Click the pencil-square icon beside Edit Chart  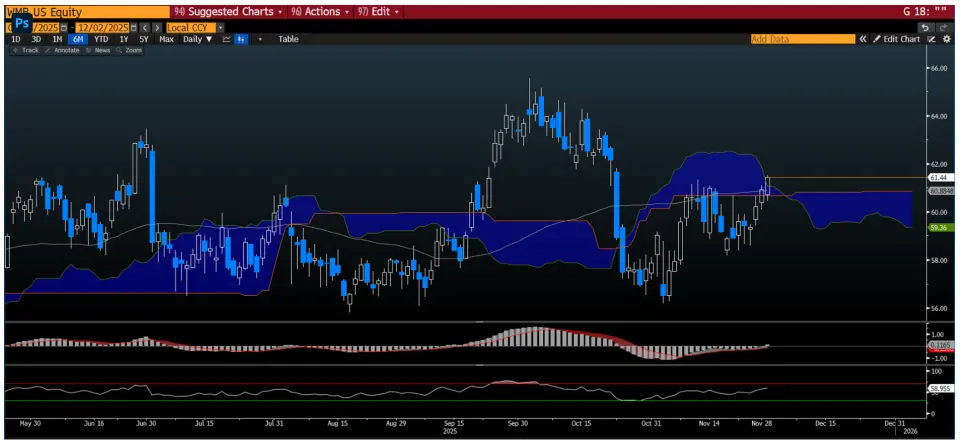931,39
